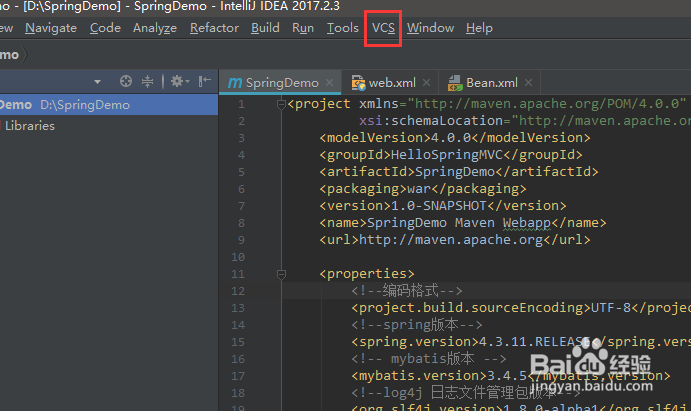Click the xsi:schemaLocation attribute

click(x=431, y=121)
